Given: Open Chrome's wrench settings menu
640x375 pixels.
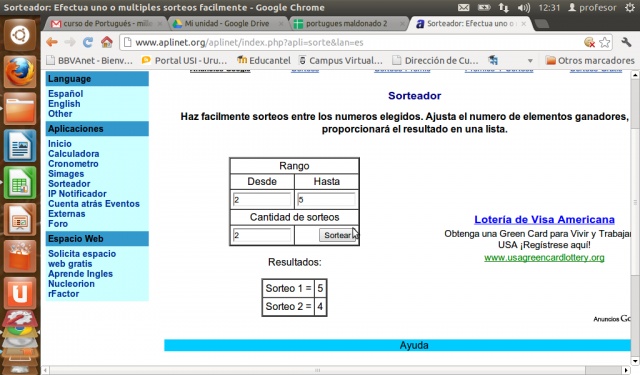Looking at the screenshot, I should tap(626, 42).
